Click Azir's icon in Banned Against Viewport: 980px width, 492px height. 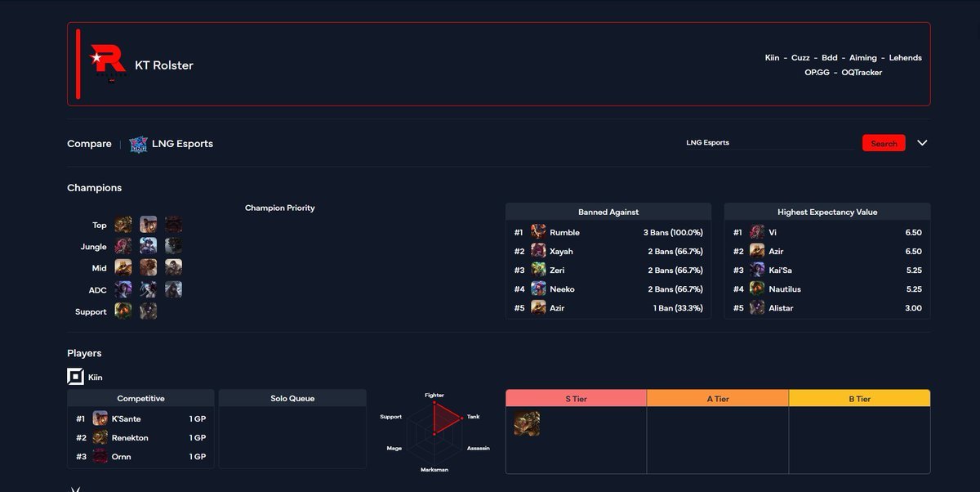pos(538,308)
